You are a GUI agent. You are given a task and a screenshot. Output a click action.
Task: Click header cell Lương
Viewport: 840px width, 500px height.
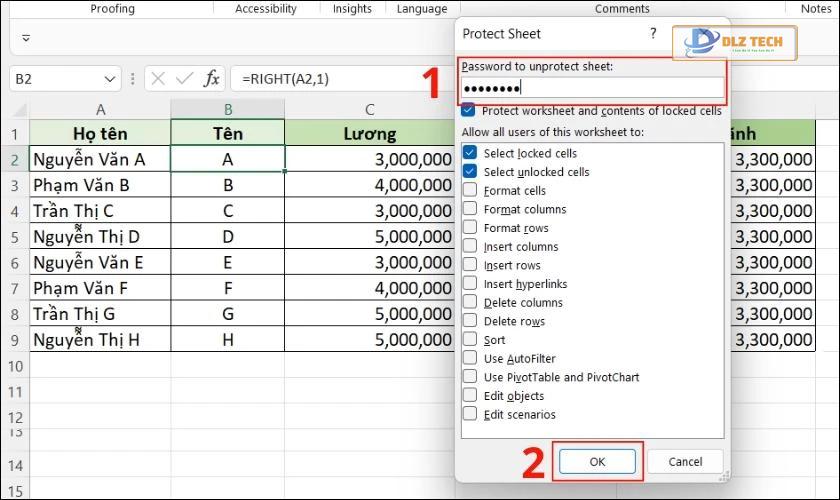coord(370,133)
